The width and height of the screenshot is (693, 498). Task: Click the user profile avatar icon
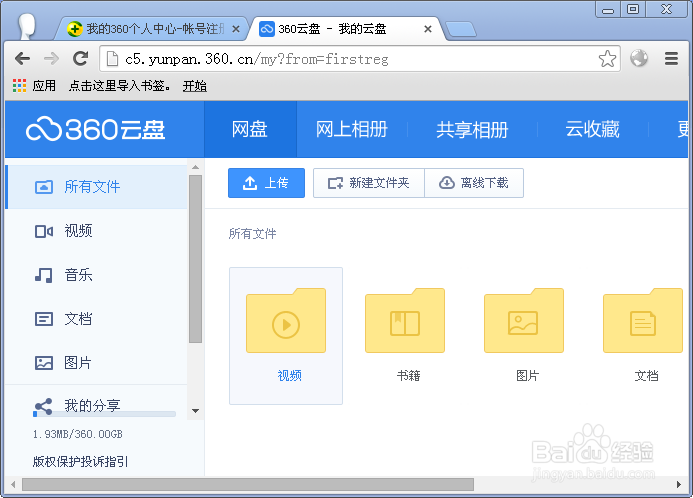27,26
